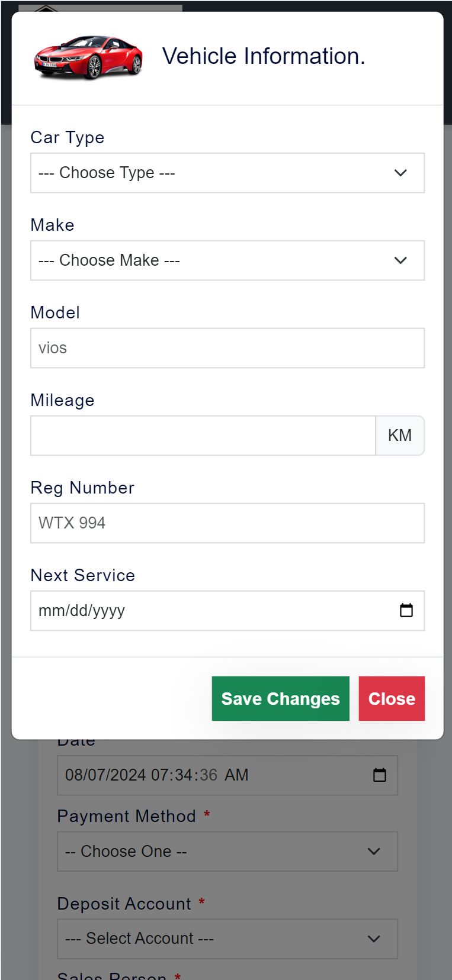Focus the Reg Number field WTX 994
Screen dimensions: 452x980
pos(227,523)
